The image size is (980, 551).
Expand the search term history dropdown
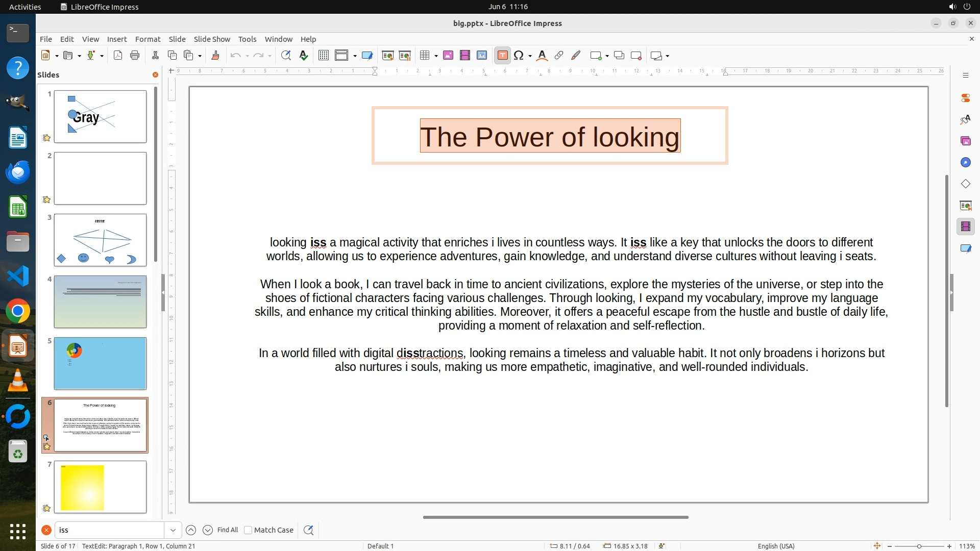point(173,530)
